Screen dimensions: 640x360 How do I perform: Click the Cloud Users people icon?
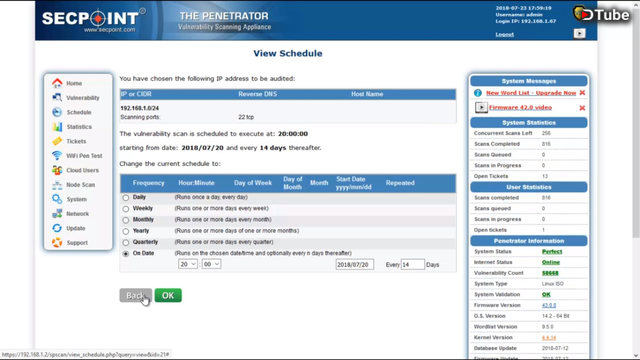[x=57, y=170]
